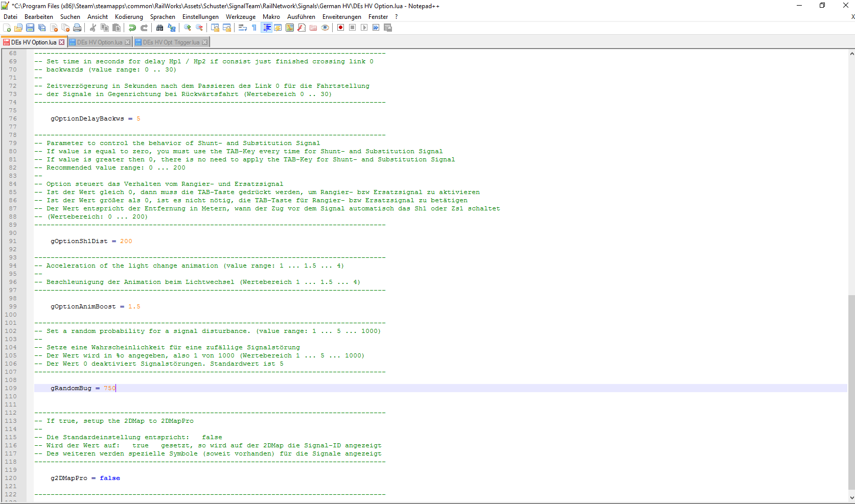Click the gOptionDelayBackws value 5
Viewport: 855px width, 504px height.
coord(138,118)
